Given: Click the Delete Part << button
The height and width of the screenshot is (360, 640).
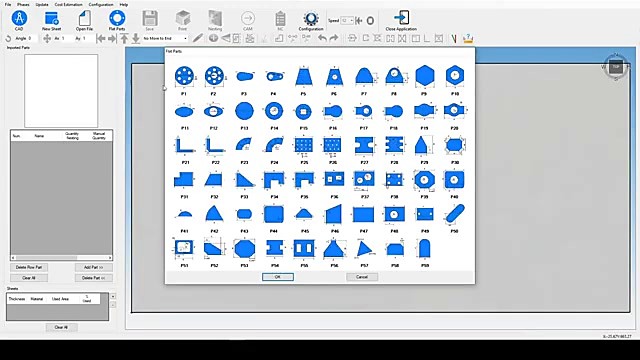Looking at the screenshot, I should [x=93, y=278].
